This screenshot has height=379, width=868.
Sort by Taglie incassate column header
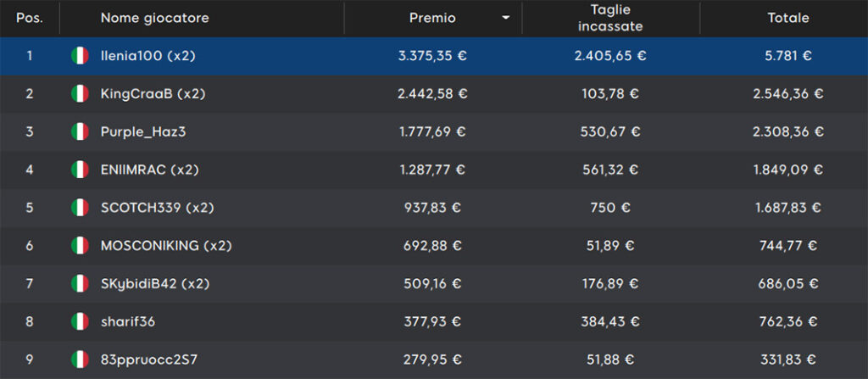click(x=610, y=19)
